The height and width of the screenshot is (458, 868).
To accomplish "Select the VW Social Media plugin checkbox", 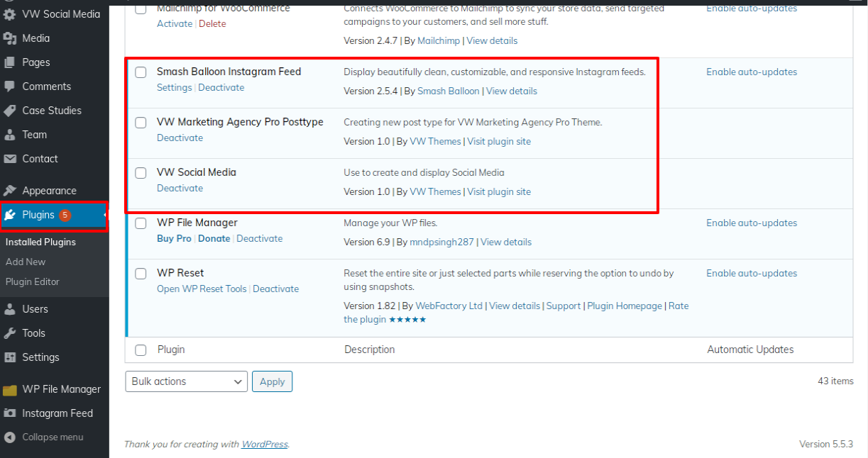I will click(x=141, y=173).
